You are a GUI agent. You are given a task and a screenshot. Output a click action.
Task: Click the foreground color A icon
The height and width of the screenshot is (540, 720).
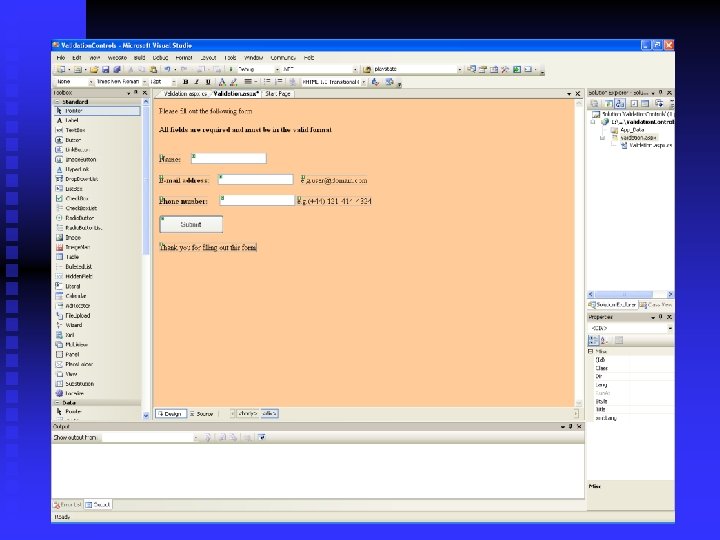pyautogui.click(x=222, y=82)
